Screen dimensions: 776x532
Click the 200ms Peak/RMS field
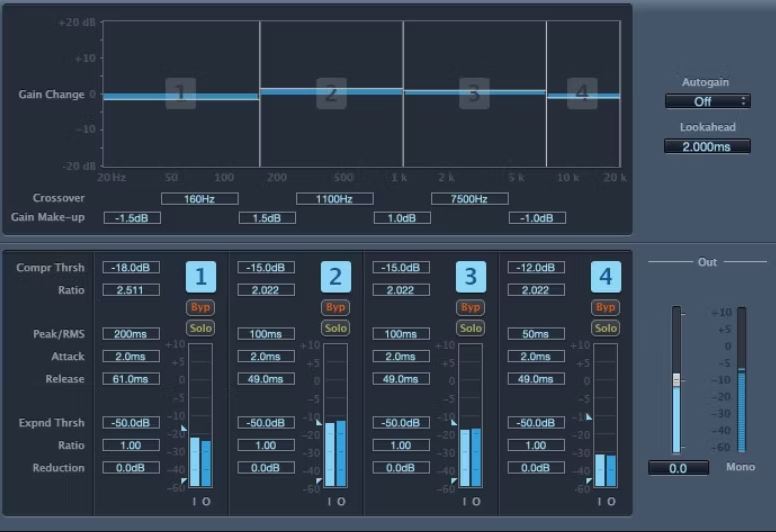[131, 334]
